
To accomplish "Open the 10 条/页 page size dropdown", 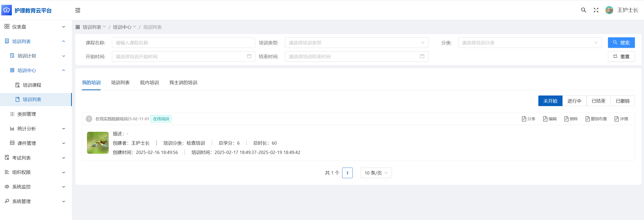I will (376, 173).
